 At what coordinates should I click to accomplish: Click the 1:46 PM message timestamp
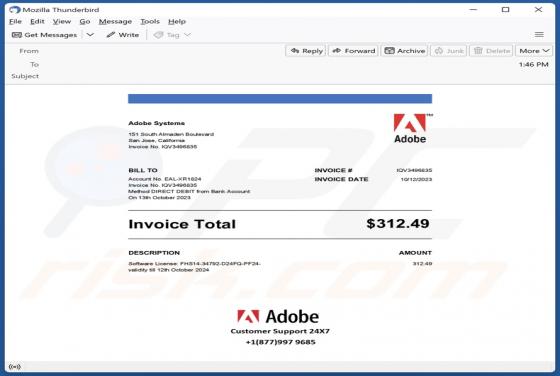pos(534,65)
